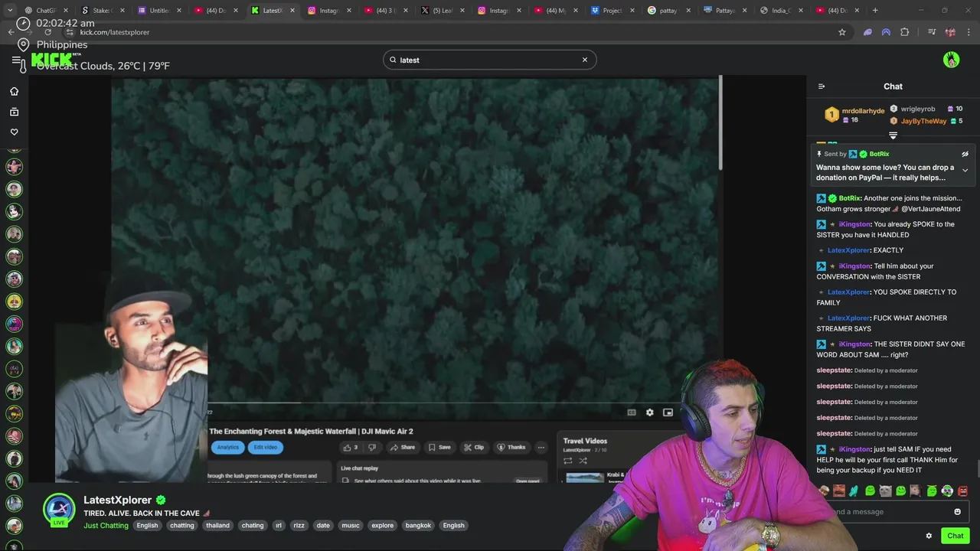Switch to the Google pattaya tab
The width and height of the screenshot is (980, 551).
(668, 11)
